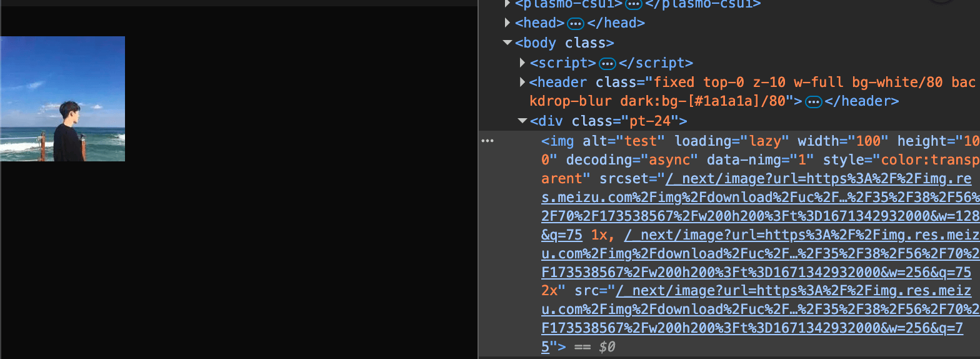Select the header class attribute value
Viewport: 980px width, 359px height.
click(x=752, y=91)
